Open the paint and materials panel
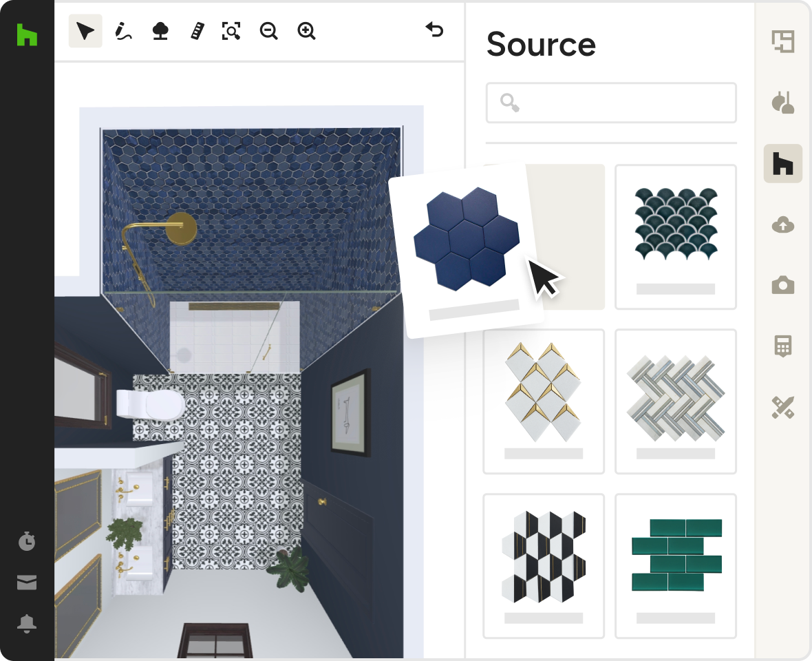The image size is (812, 661). 782,103
